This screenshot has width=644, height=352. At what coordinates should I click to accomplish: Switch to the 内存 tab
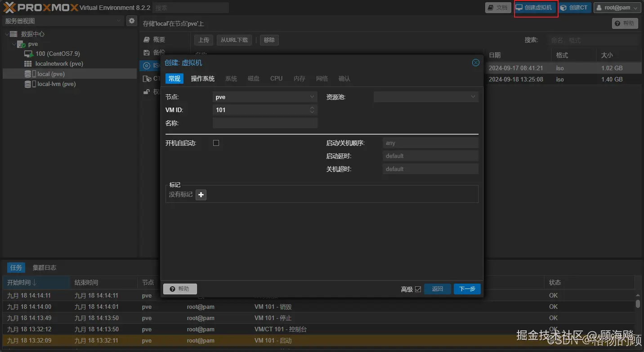[x=300, y=78]
